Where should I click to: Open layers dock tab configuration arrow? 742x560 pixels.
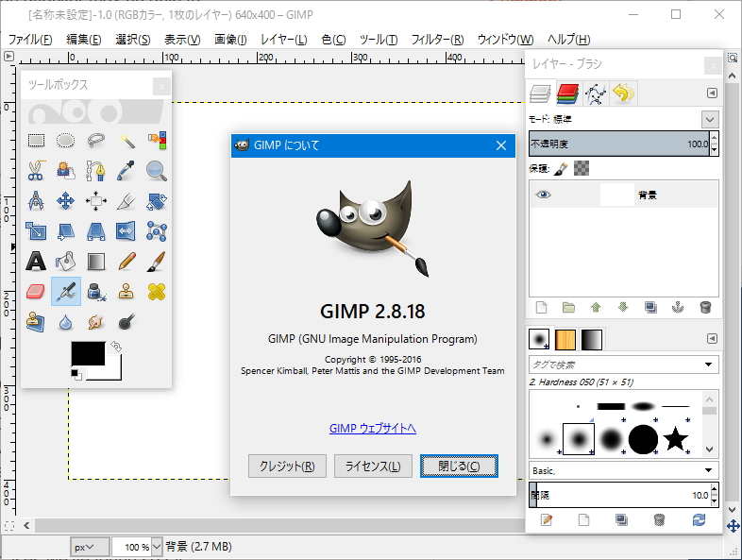(712, 93)
